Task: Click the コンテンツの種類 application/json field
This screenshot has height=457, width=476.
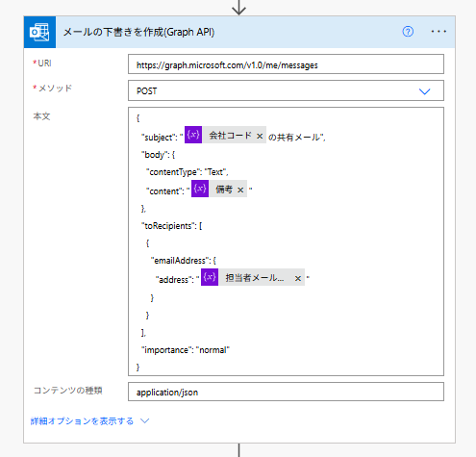Action: pyautogui.click(x=286, y=392)
